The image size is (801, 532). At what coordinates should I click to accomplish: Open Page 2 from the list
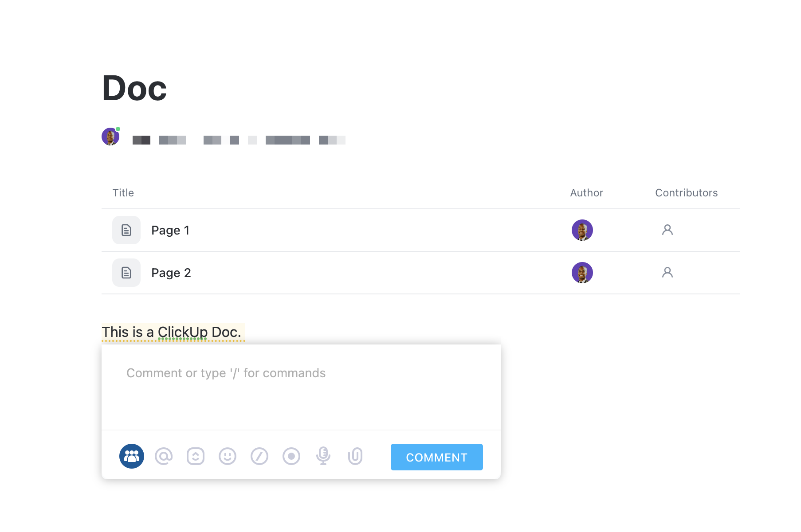(x=171, y=273)
